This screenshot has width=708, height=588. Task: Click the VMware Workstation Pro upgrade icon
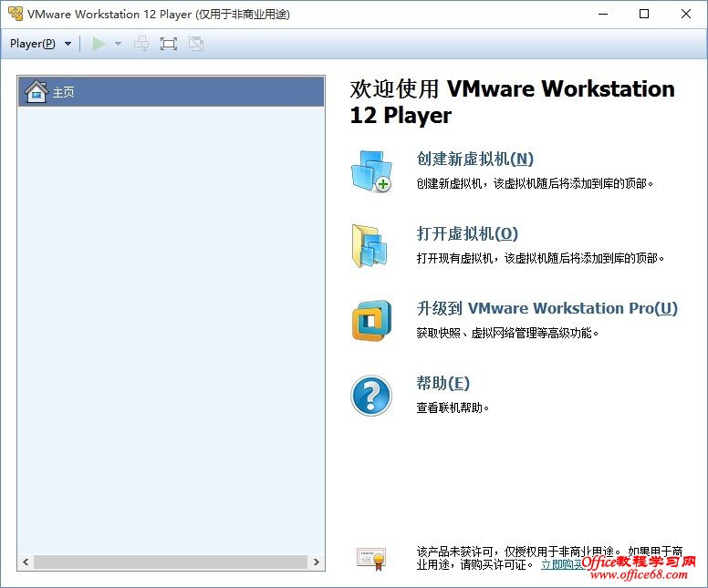point(371,321)
